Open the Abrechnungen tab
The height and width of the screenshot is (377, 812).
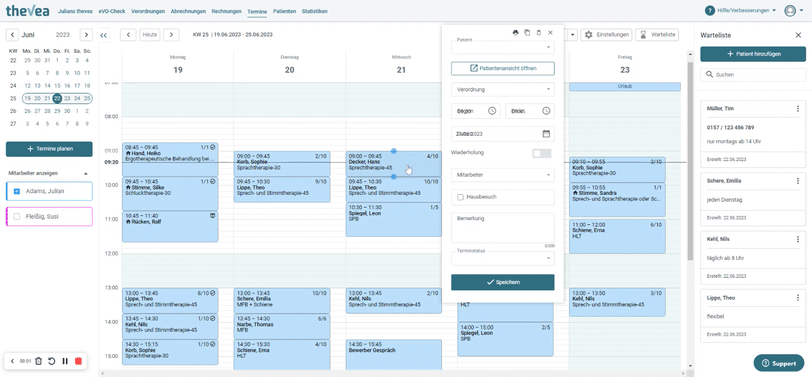coord(188,11)
